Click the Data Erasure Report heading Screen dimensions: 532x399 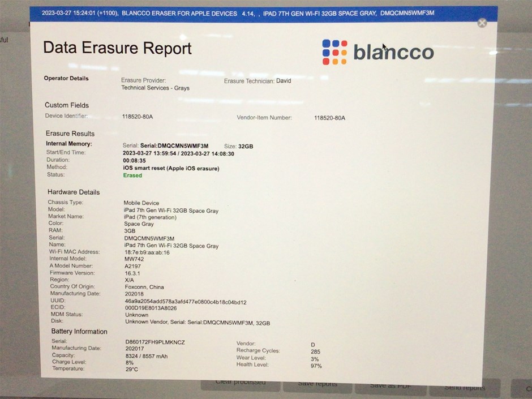tap(117, 48)
